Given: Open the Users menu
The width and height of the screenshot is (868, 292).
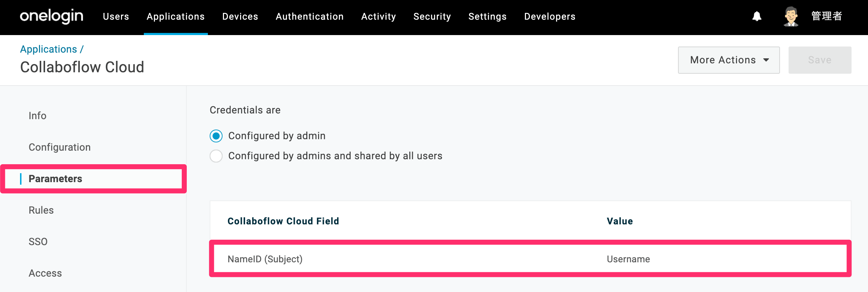Looking at the screenshot, I should [116, 16].
